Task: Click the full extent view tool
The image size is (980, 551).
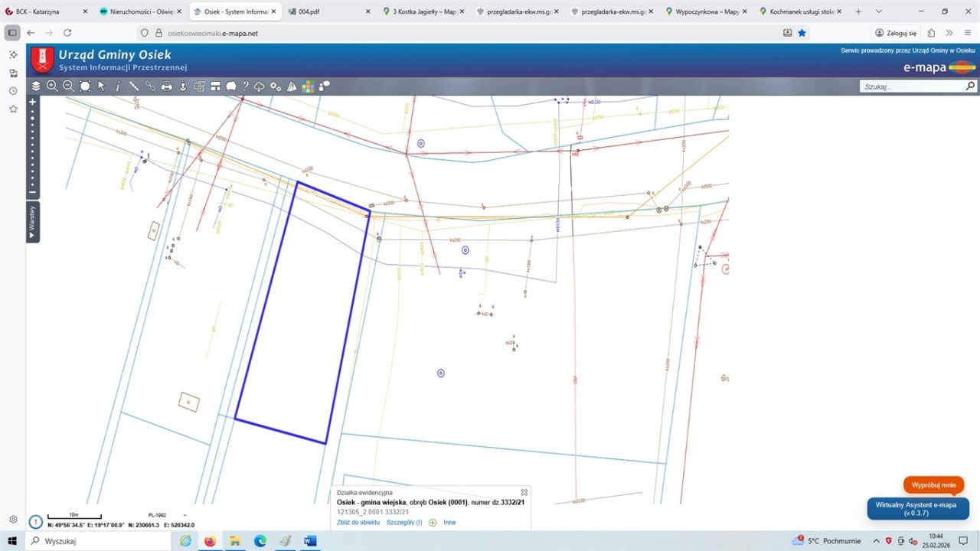Action: click(85, 86)
